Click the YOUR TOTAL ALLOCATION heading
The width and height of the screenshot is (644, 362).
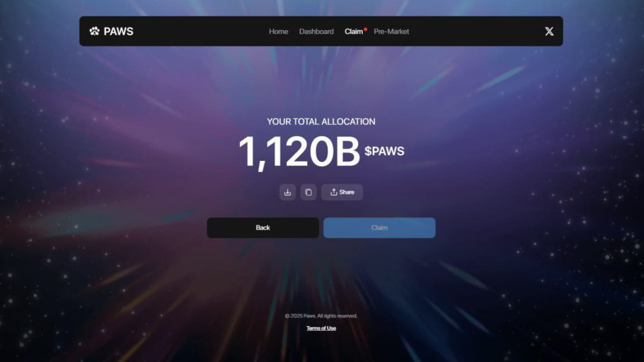tap(321, 122)
